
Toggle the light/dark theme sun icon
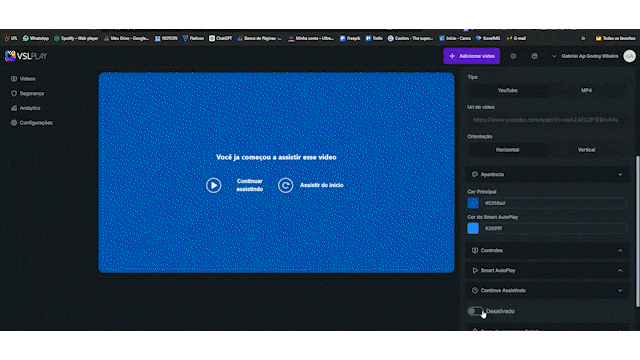[513, 56]
